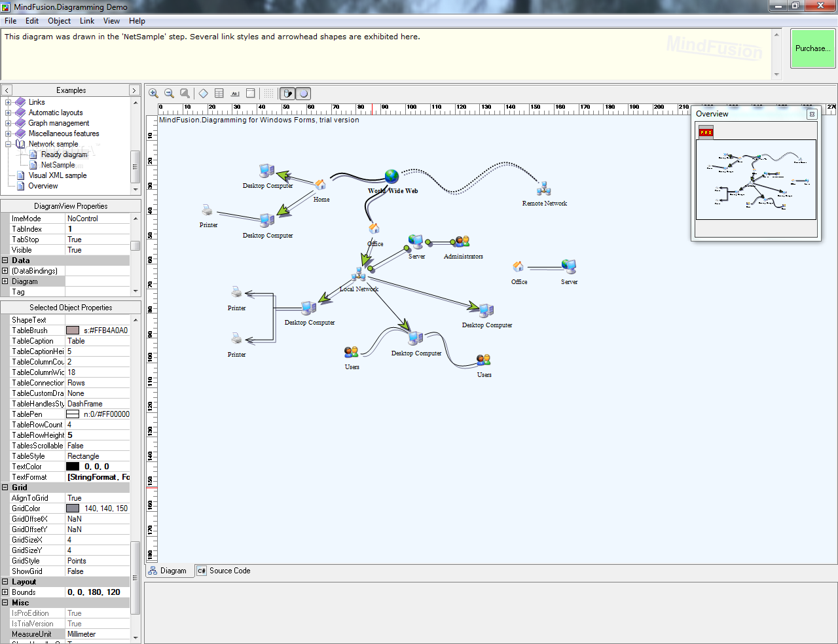The width and height of the screenshot is (838, 644).
Task: Expand the Links tree node
Action: point(9,102)
